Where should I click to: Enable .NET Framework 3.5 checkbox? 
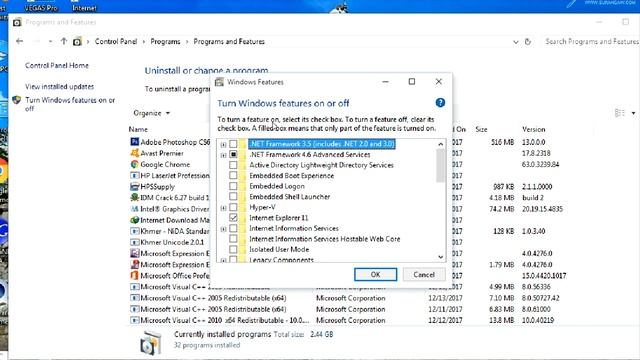(233, 144)
